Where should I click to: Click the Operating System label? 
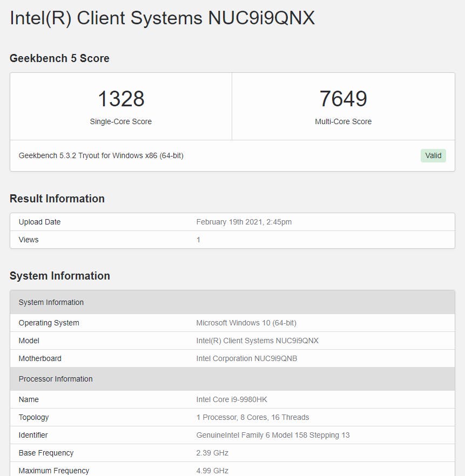tap(49, 323)
